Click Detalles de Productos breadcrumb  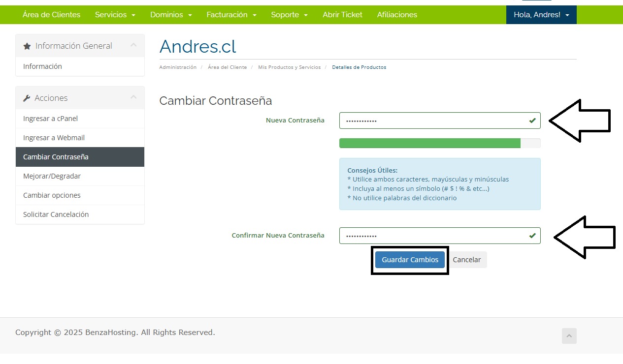pyautogui.click(x=359, y=67)
